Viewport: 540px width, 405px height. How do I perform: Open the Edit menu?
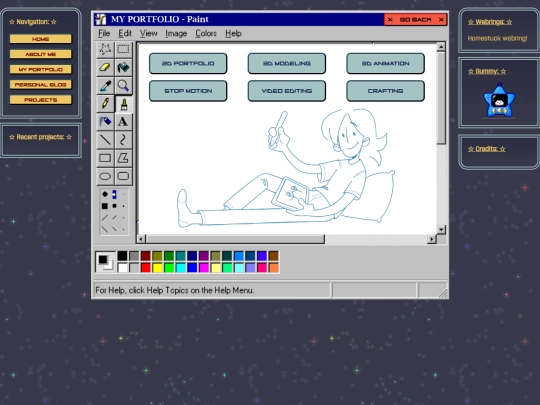click(x=125, y=33)
